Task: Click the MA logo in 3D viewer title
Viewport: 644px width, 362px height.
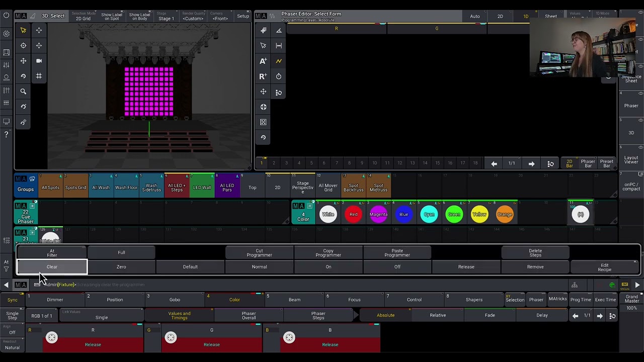Action: (x=21, y=16)
